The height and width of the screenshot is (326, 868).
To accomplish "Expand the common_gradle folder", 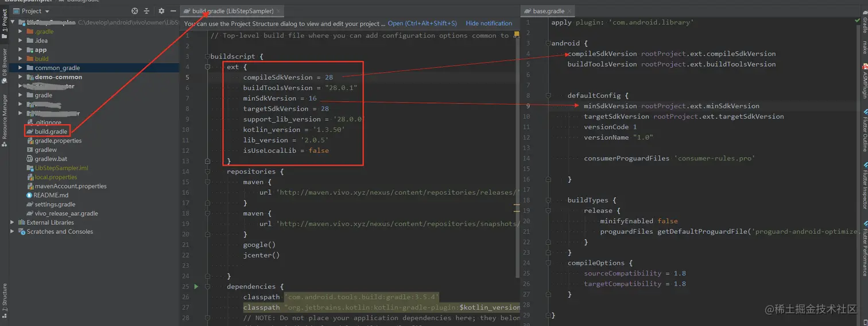I will 21,68.
